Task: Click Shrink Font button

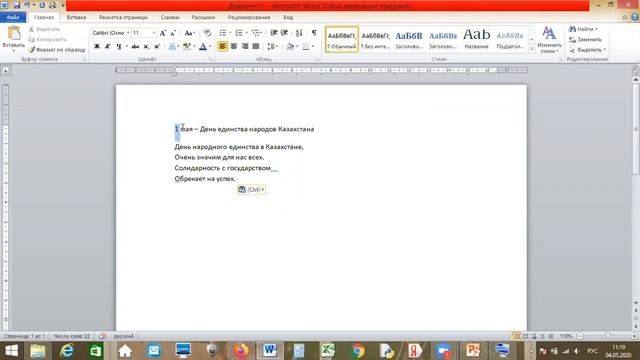Action: [173, 33]
